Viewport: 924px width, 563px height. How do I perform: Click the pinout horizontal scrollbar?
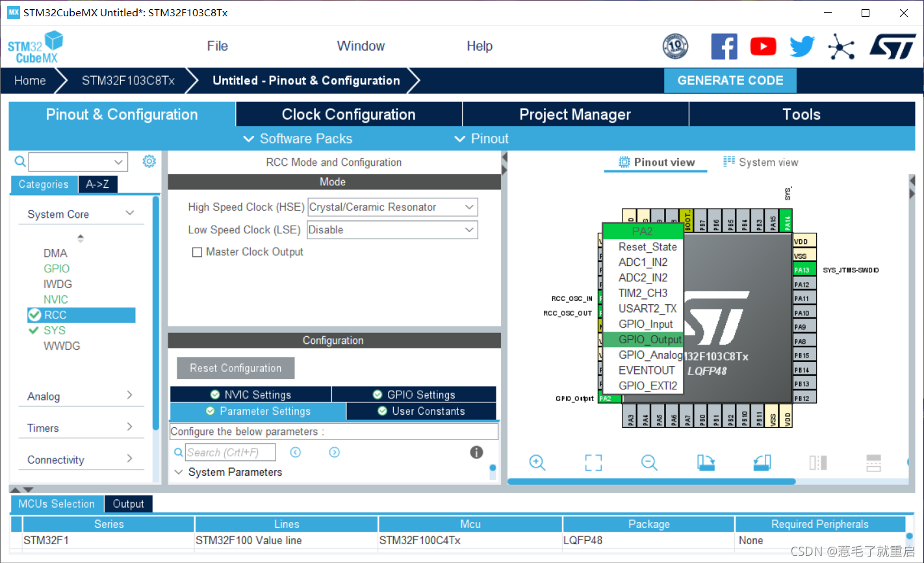tap(651, 482)
